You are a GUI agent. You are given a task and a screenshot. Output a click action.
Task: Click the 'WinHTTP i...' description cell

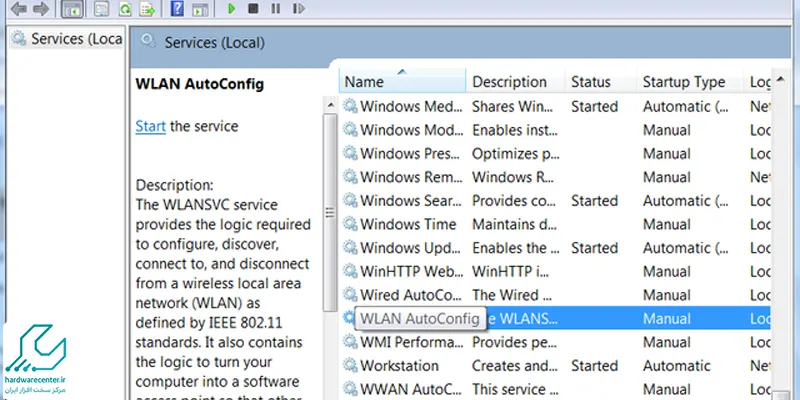[x=510, y=271]
